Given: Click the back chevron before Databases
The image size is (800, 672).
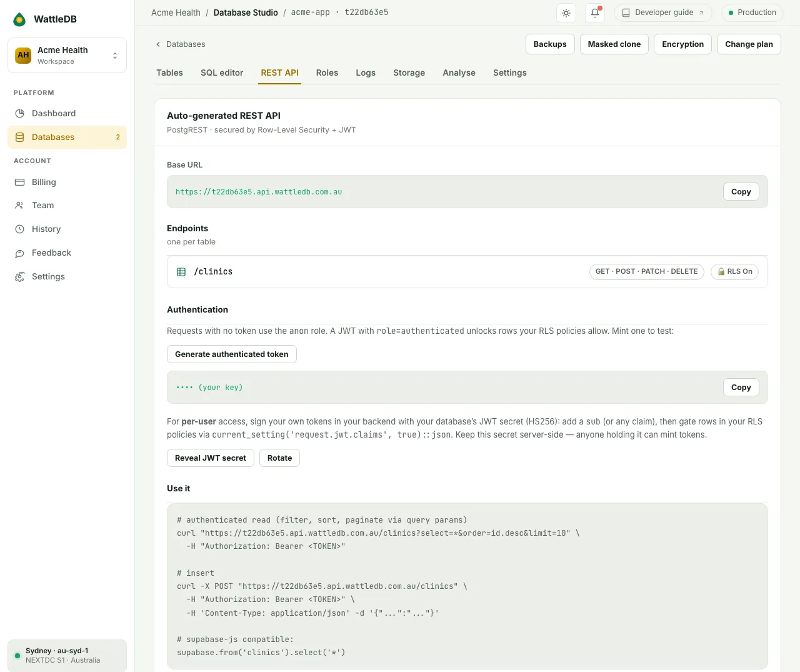Looking at the screenshot, I should 158,44.
